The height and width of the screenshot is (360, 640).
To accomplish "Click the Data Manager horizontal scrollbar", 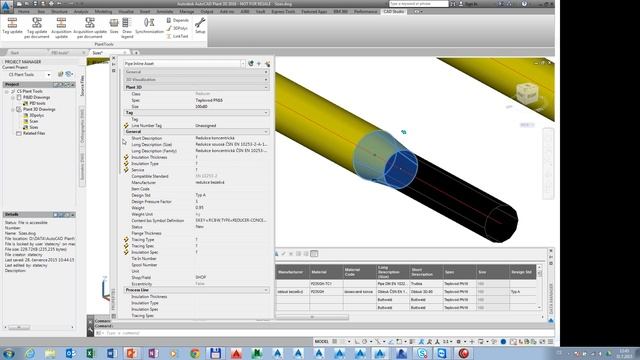I will click(x=312, y=317).
